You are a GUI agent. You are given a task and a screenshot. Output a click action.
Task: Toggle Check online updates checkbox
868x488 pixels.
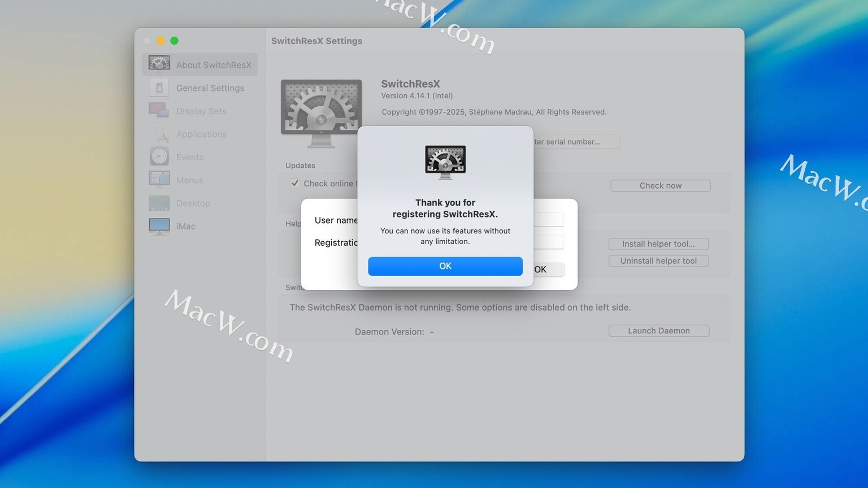295,183
